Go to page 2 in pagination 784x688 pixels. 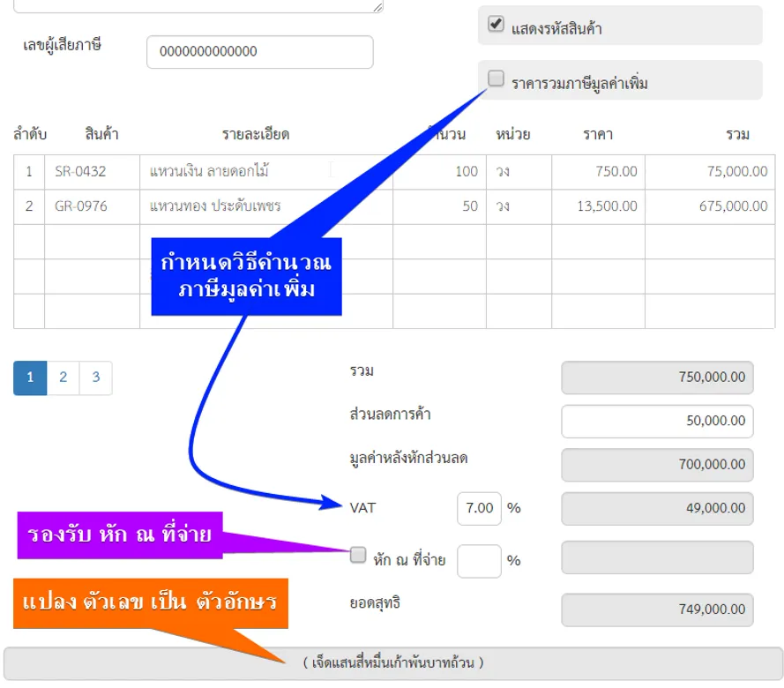click(63, 378)
